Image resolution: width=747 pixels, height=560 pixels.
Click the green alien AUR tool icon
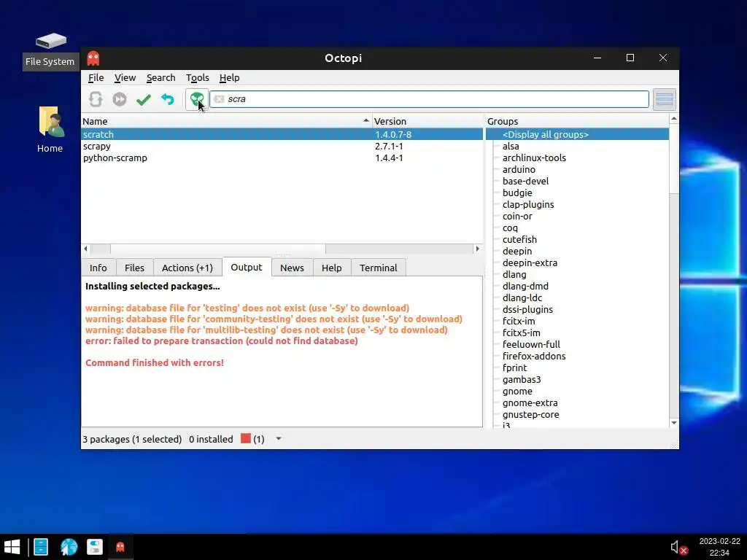click(197, 99)
